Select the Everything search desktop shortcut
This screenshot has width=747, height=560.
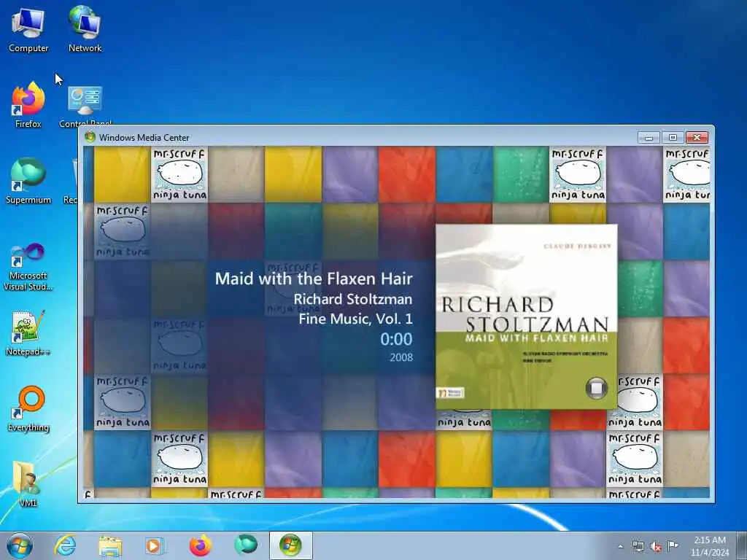tap(28, 408)
